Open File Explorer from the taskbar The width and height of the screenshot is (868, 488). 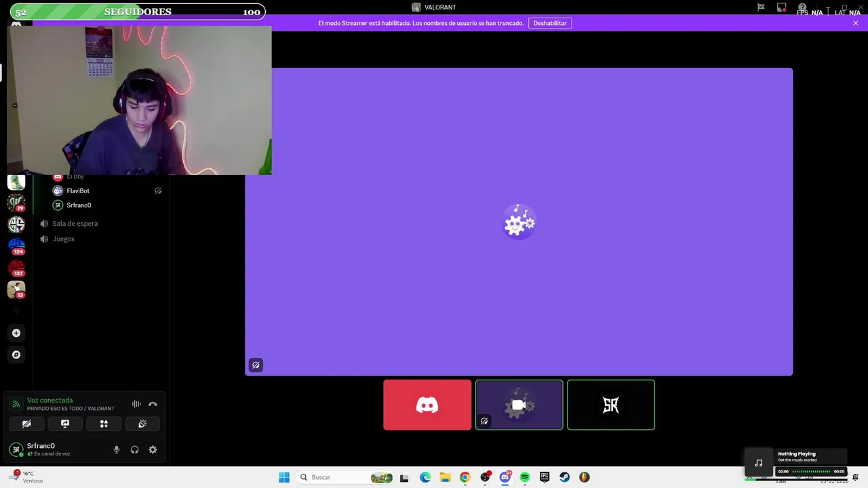(x=445, y=477)
